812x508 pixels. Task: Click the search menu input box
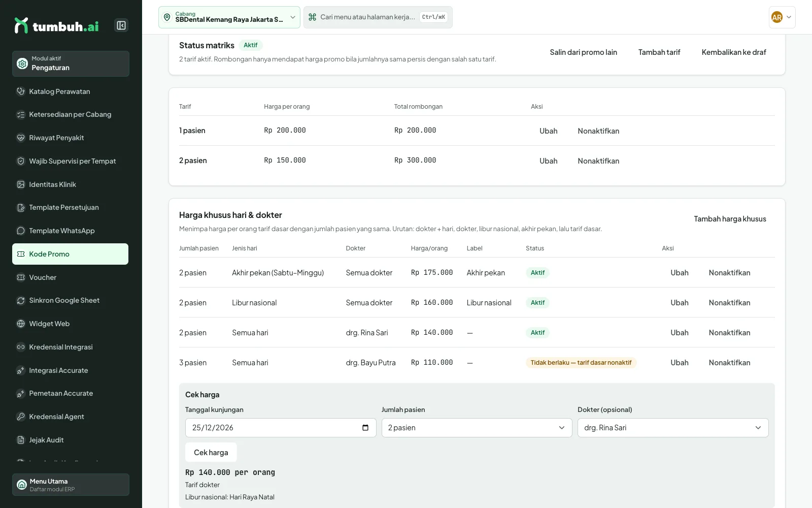coord(378,17)
